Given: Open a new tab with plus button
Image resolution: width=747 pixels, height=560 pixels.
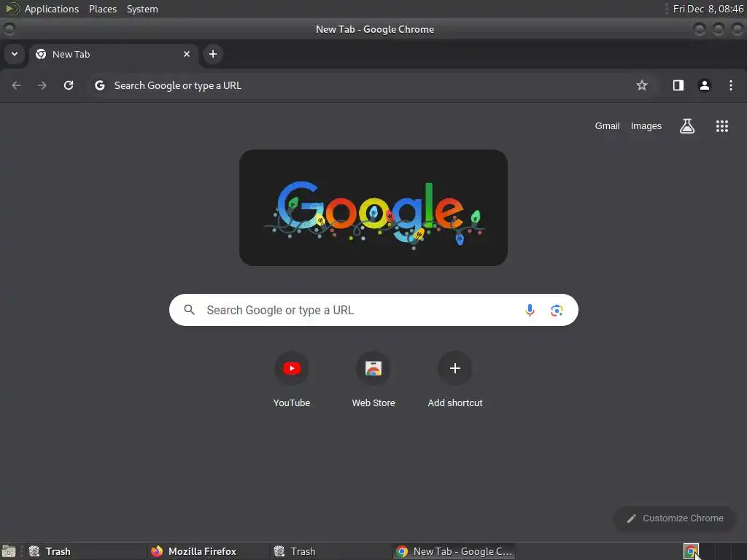Looking at the screenshot, I should tap(213, 54).
